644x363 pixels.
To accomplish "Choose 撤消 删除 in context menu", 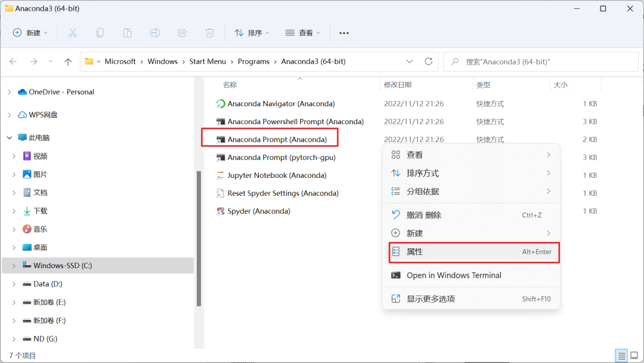I will pos(471,215).
